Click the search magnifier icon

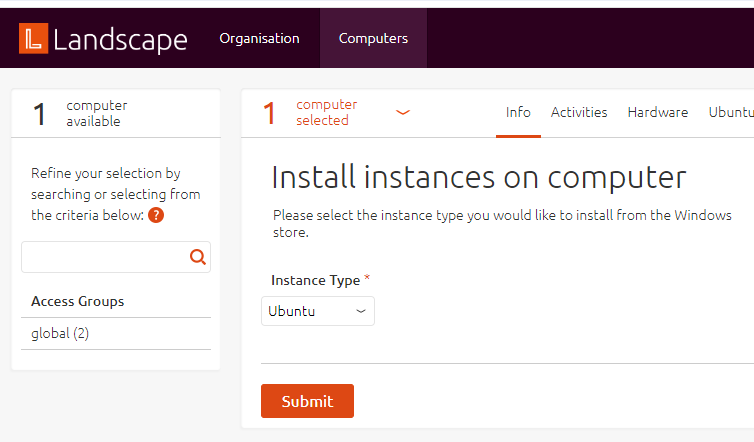tap(198, 257)
